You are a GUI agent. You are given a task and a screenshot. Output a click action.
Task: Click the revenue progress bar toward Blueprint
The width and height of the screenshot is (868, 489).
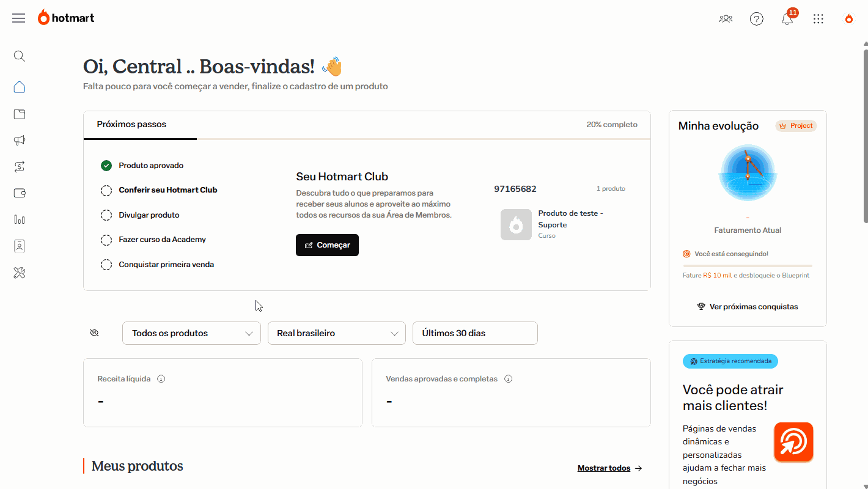(747, 266)
